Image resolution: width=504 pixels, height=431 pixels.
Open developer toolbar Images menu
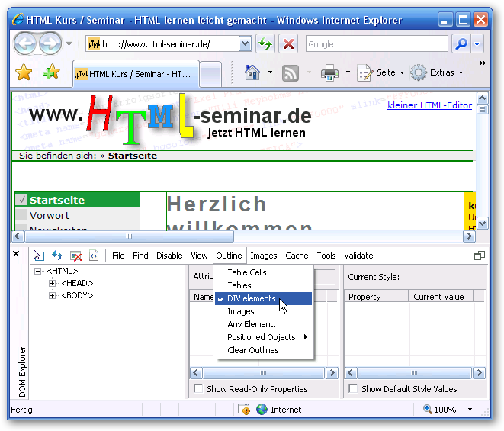(264, 256)
